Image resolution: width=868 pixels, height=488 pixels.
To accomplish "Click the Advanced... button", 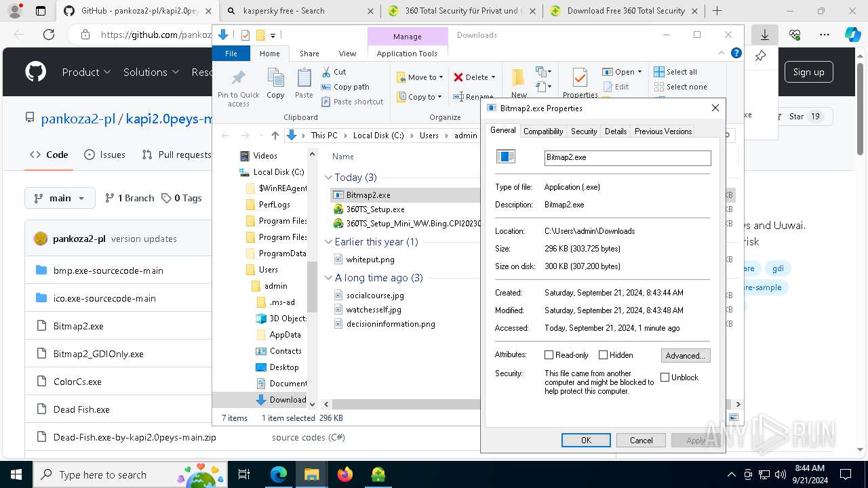I will 686,356.
